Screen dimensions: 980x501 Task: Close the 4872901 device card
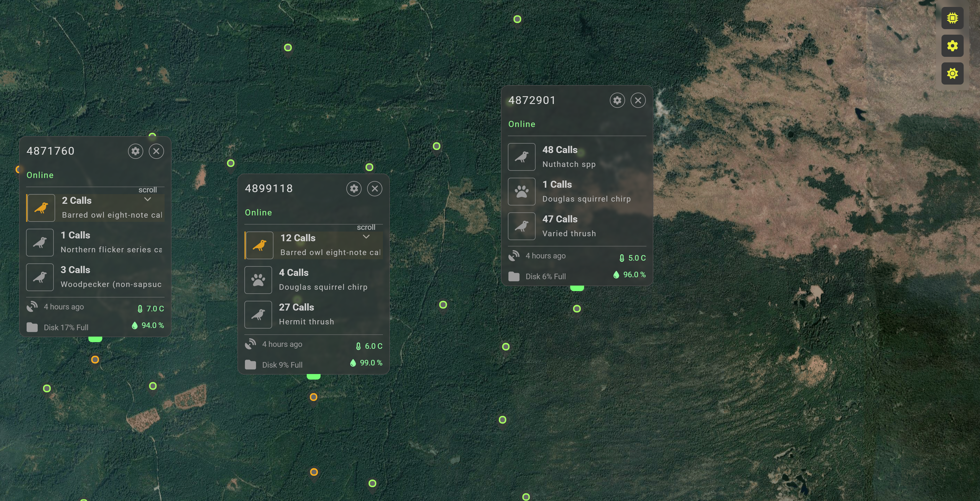[638, 100]
